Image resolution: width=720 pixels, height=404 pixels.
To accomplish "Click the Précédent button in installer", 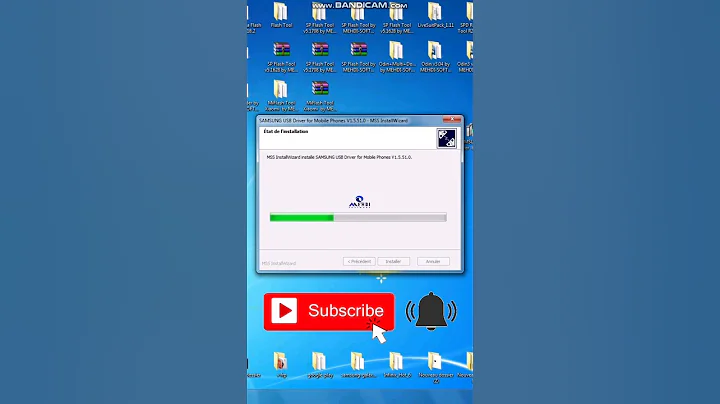I will coord(359,261).
